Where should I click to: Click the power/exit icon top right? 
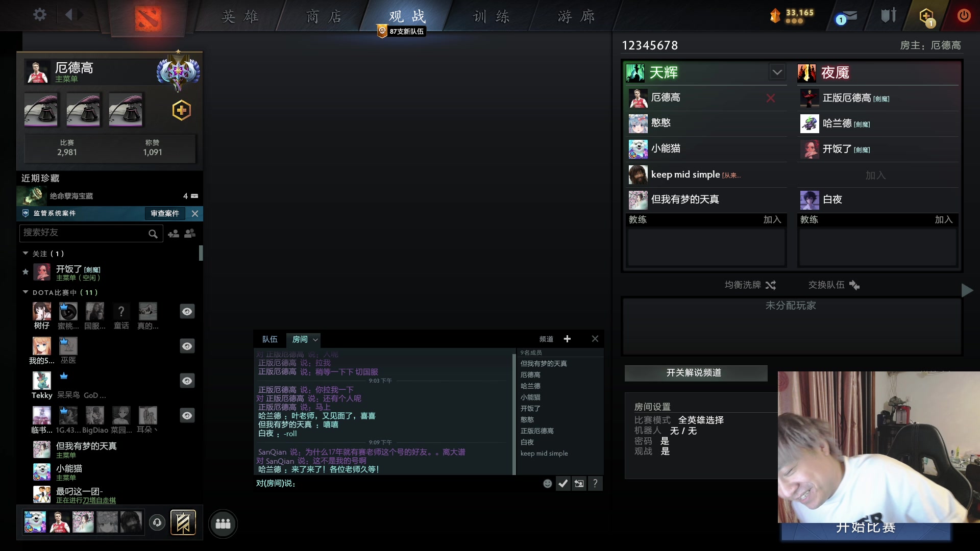(964, 15)
